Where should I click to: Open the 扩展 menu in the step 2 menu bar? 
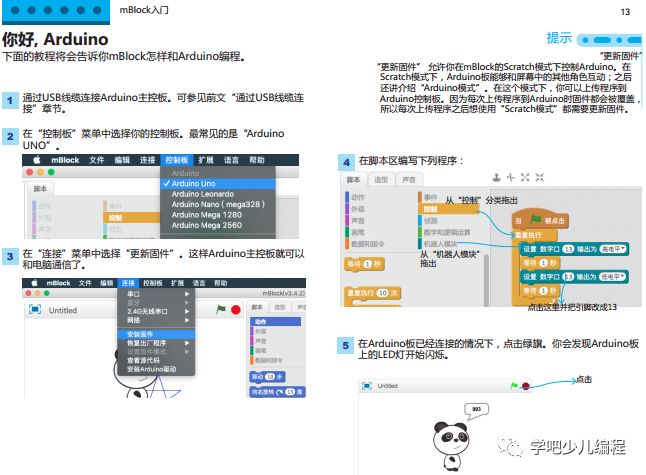206,160
